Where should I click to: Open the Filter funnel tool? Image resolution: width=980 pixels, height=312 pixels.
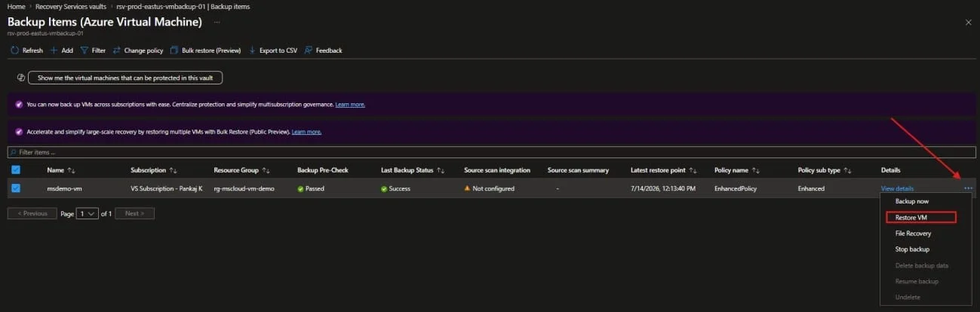84,50
